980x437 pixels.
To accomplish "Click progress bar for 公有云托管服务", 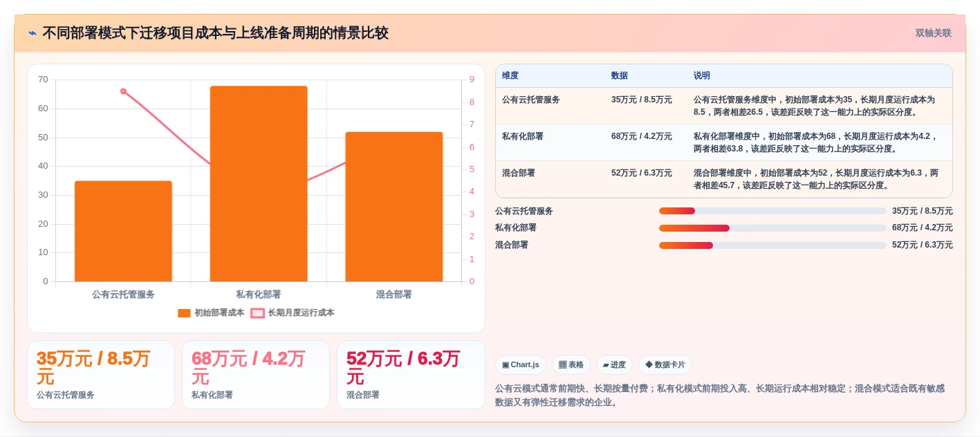I will pyautogui.click(x=773, y=211).
